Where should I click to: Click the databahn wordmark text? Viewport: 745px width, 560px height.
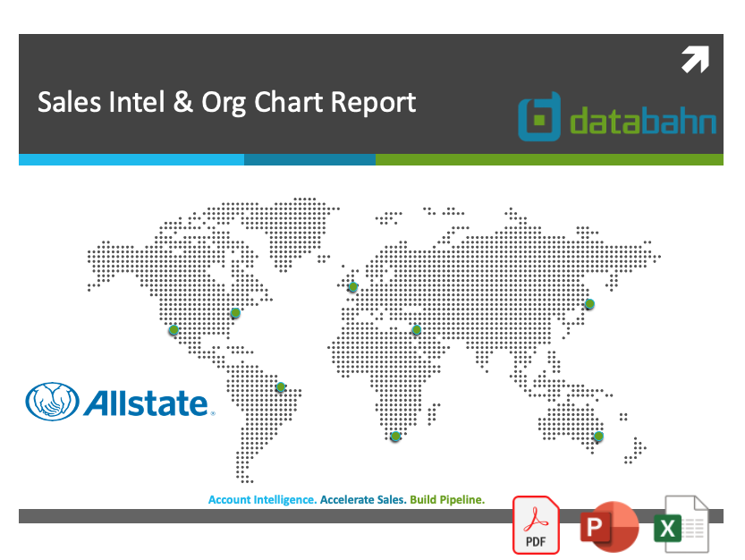643,122
